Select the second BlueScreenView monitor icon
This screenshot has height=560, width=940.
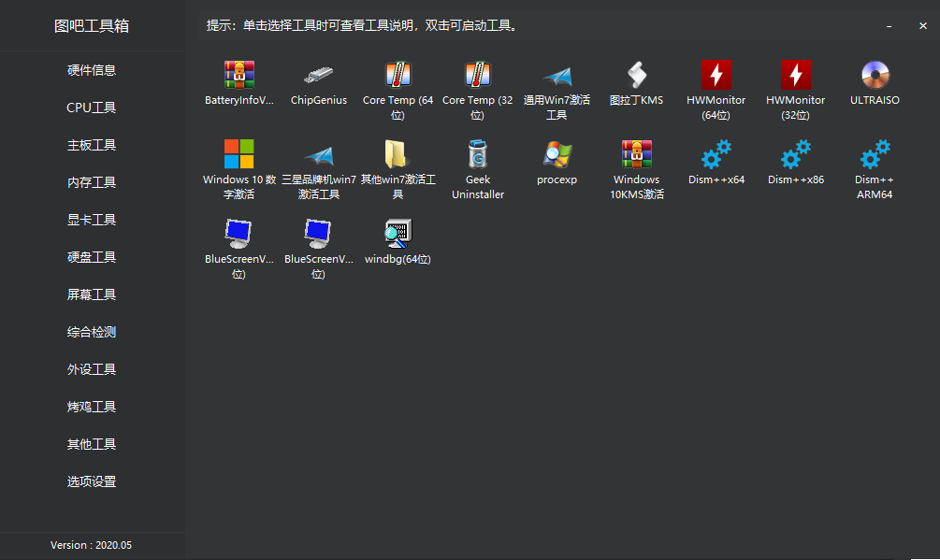[x=318, y=234]
